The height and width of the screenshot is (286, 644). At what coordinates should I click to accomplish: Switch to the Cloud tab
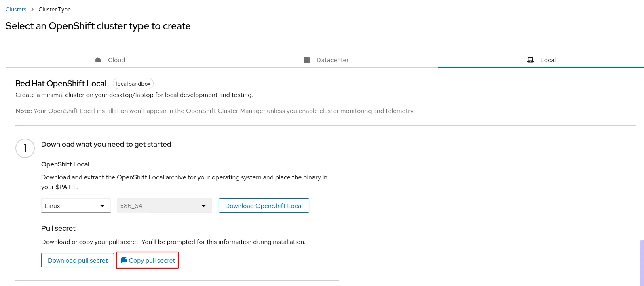pyautogui.click(x=116, y=60)
